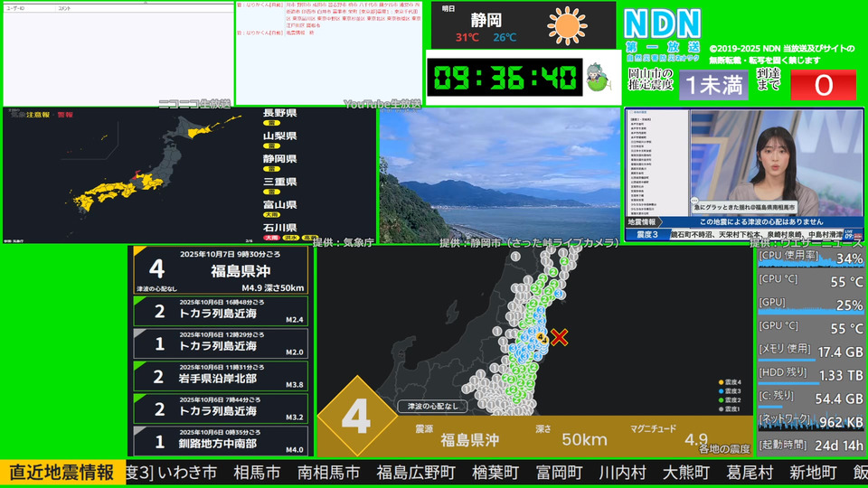Click 新地町 in the bottom ticker

(813, 473)
